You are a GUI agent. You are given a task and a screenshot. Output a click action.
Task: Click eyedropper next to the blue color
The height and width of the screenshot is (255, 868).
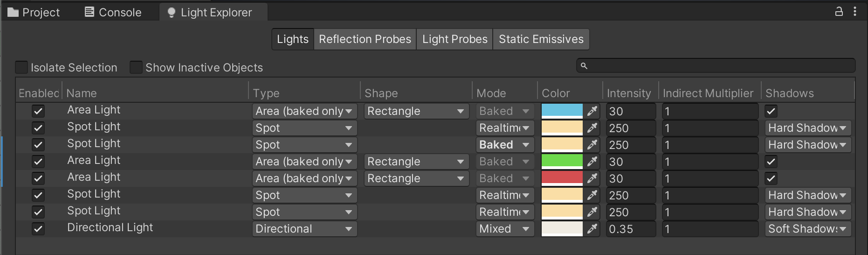(592, 111)
